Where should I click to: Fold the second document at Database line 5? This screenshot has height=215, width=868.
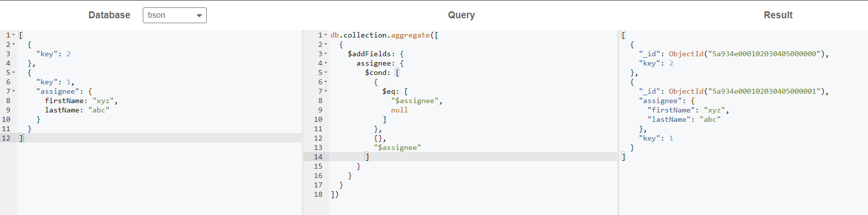[13, 72]
